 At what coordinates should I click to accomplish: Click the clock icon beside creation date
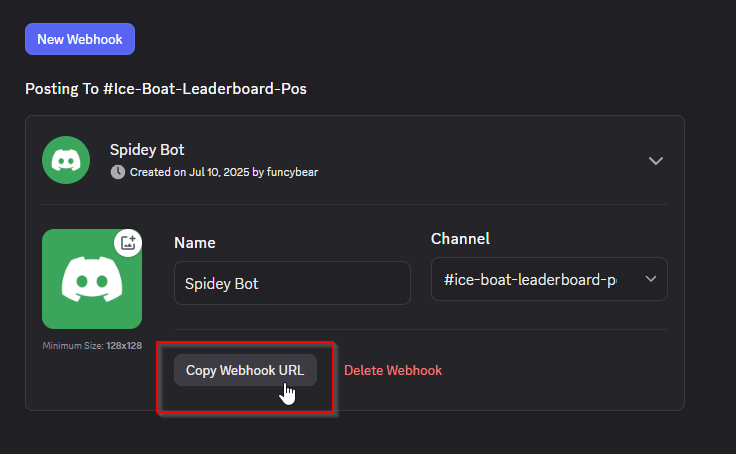click(x=118, y=172)
